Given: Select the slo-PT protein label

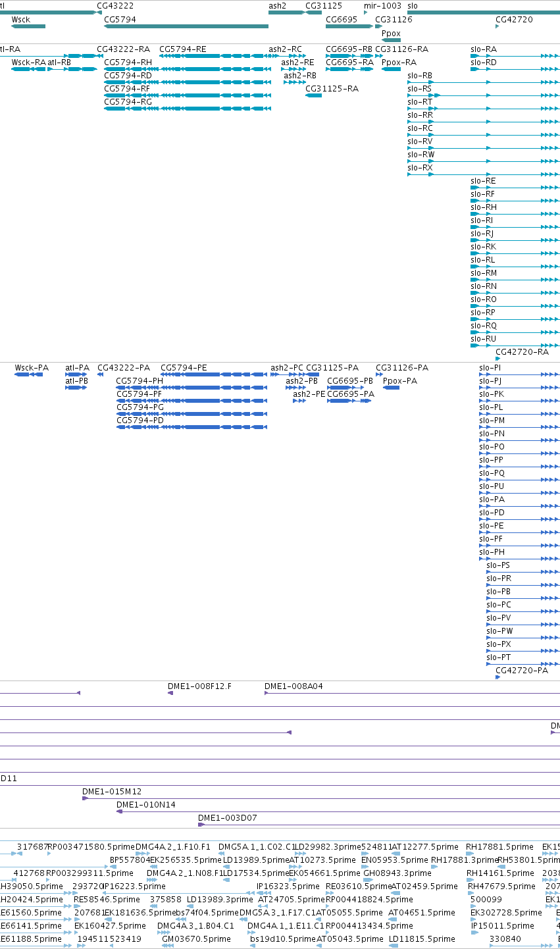Looking at the screenshot, I should pyautogui.click(x=498, y=657).
